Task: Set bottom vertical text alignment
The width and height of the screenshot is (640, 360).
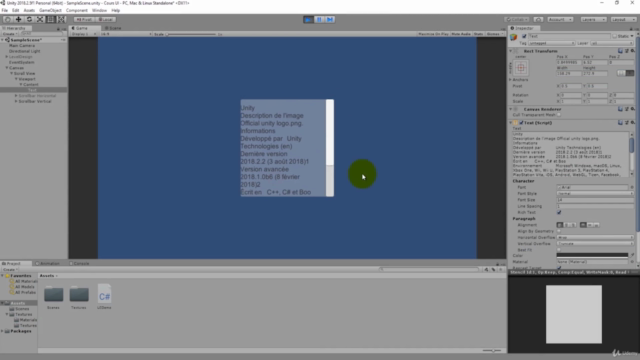Action: [596, 225]
